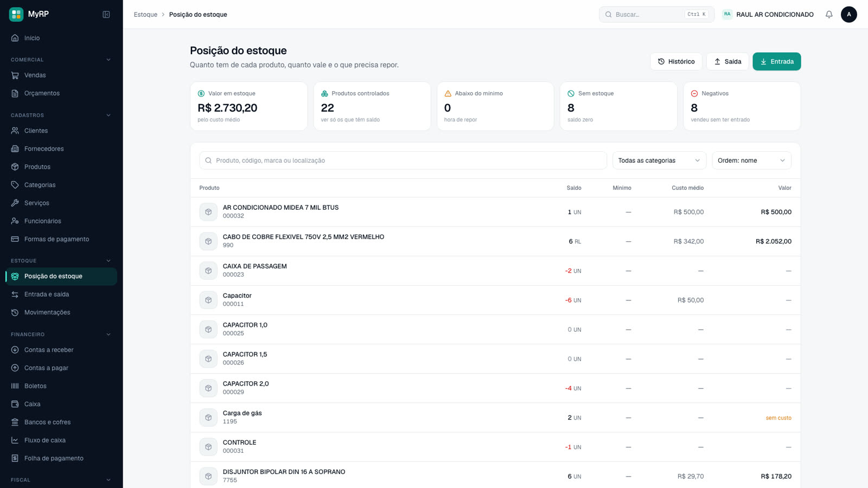Click the Contas a receber icon
Screen dimensions: 868x488
[x=15, y=350]
